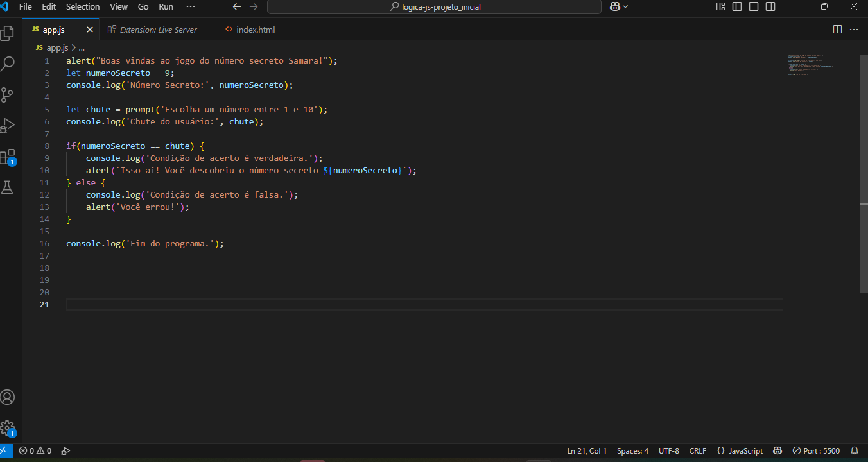Open notifications with the bell icon
868x462 pixels.
pos(855,450)
